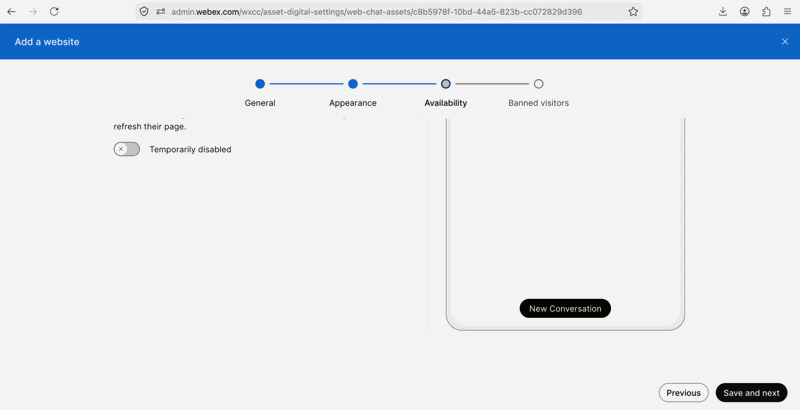Screen dimensions: 800x410
Task: Open the downloads icon
Action: pos(723,11)
